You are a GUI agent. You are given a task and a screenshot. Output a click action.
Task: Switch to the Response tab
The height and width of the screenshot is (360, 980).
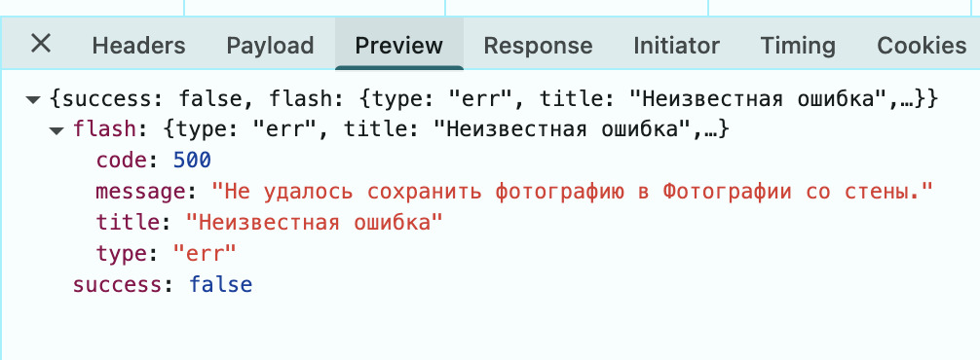coord(538,45)
